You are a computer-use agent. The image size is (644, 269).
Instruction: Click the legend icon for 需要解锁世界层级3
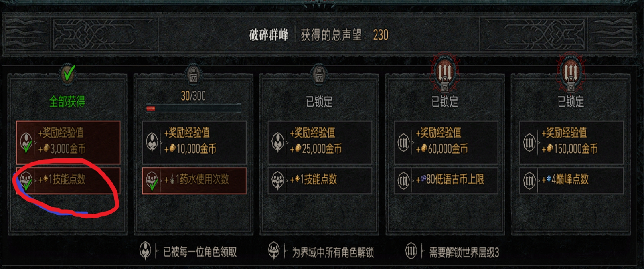point(411,251)
